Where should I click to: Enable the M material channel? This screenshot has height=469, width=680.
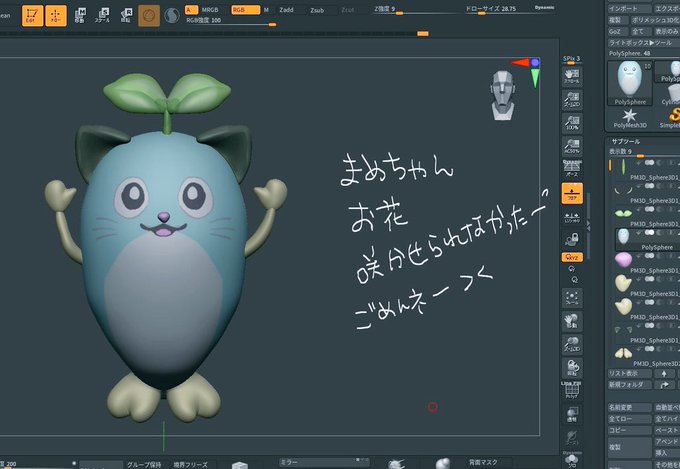pos(266,10)
